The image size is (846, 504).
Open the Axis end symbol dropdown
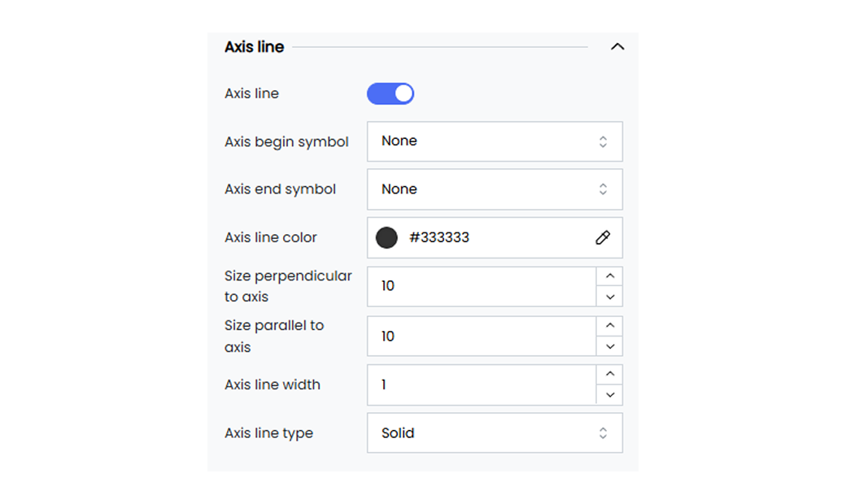coord(495,189)
